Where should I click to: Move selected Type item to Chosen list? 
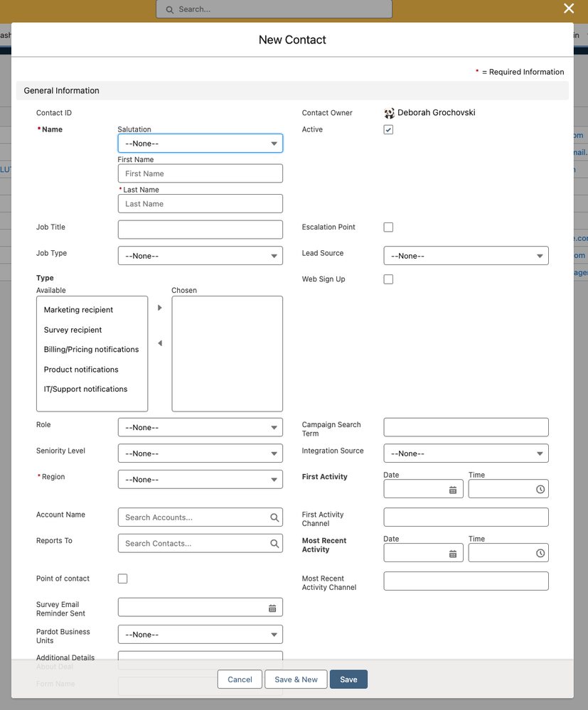(x=159, y=308)
